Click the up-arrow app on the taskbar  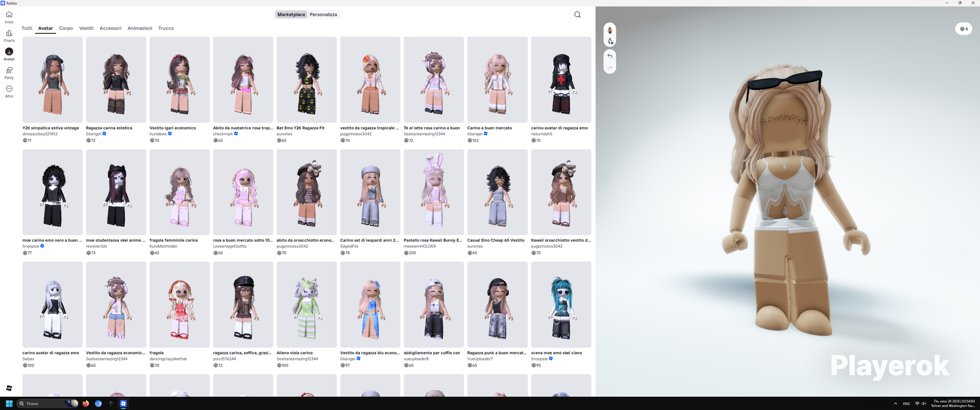111,403
